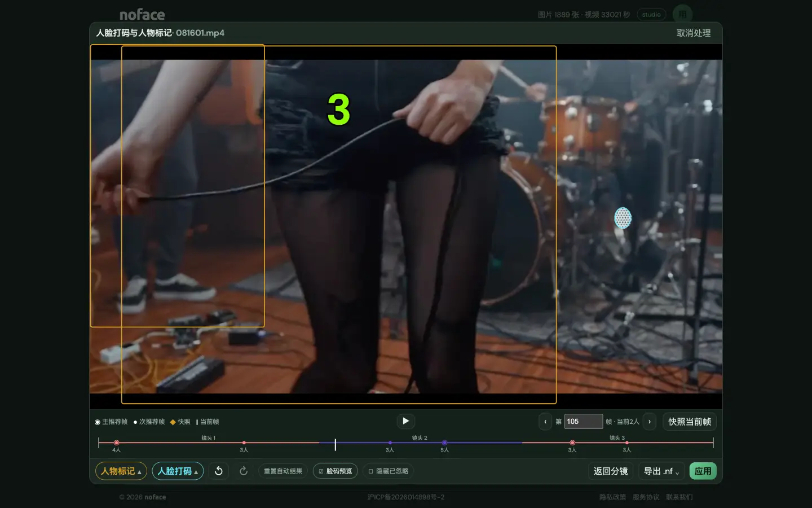Select the 4人 marker on the timeline

coord(116,443)
